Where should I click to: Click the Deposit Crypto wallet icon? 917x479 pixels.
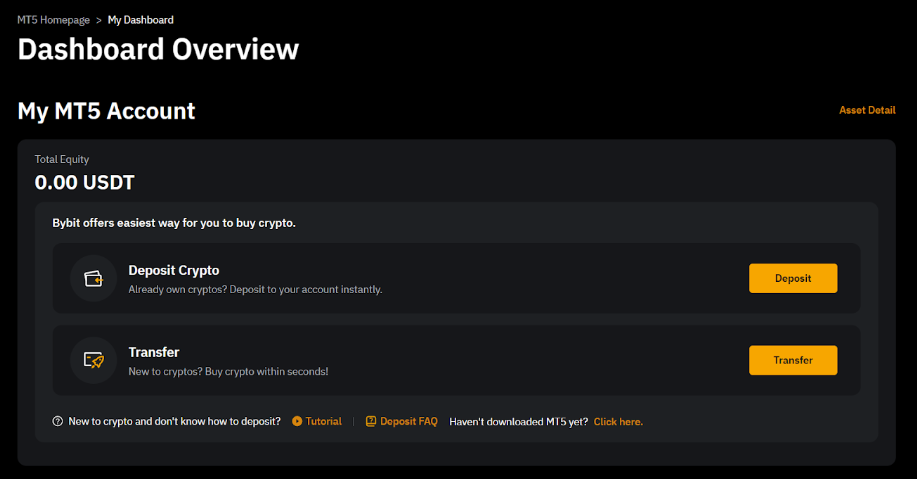94,278
